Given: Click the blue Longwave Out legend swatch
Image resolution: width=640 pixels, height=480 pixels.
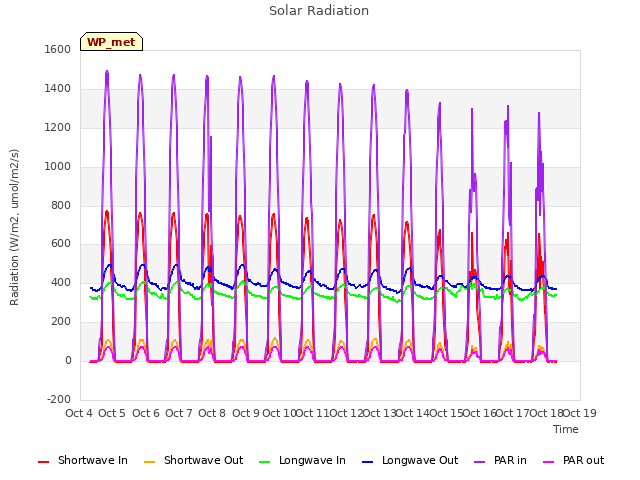Looking at the screenshot, I should [x=367, y=462].
